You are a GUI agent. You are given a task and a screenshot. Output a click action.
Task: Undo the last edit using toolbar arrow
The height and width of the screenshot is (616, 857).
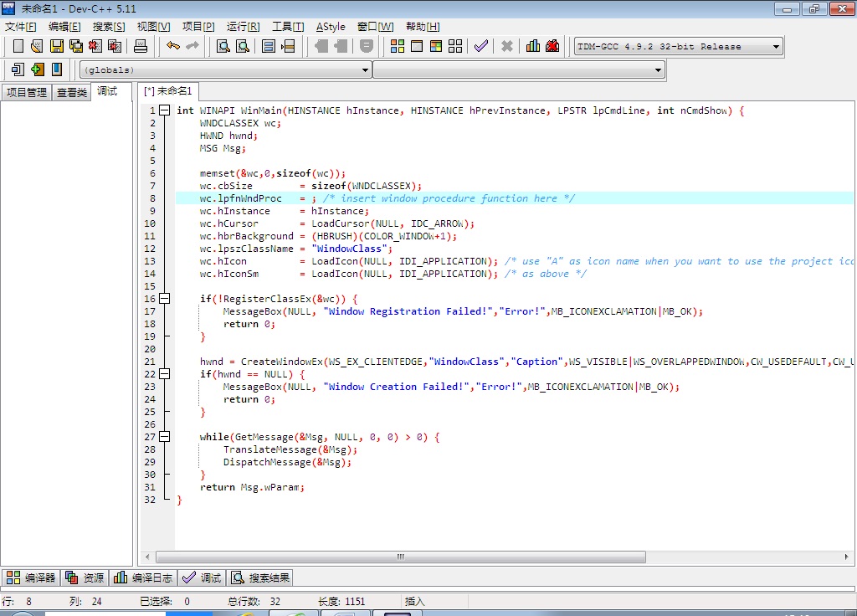pyautogui.click(x=173, y=46)
